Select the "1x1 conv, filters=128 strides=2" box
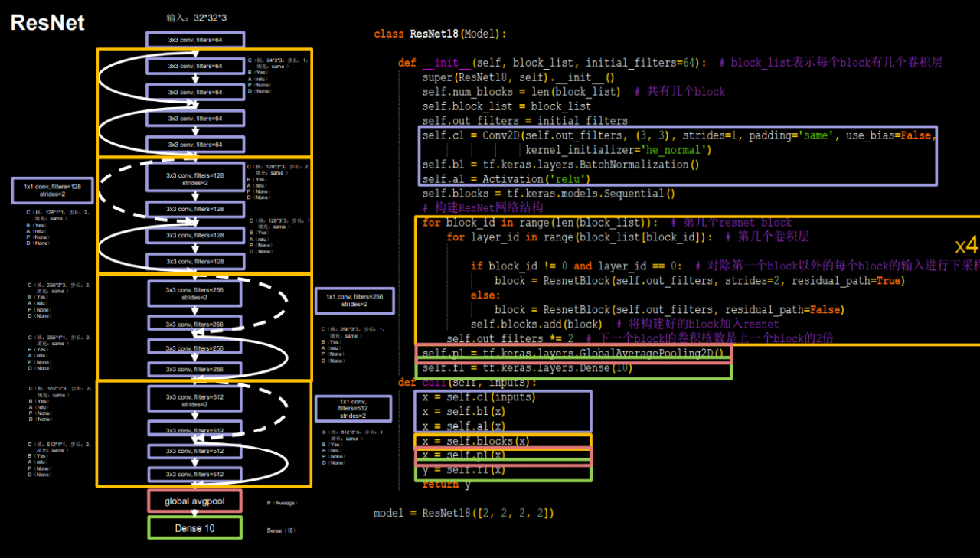 (x=52, y=190)
